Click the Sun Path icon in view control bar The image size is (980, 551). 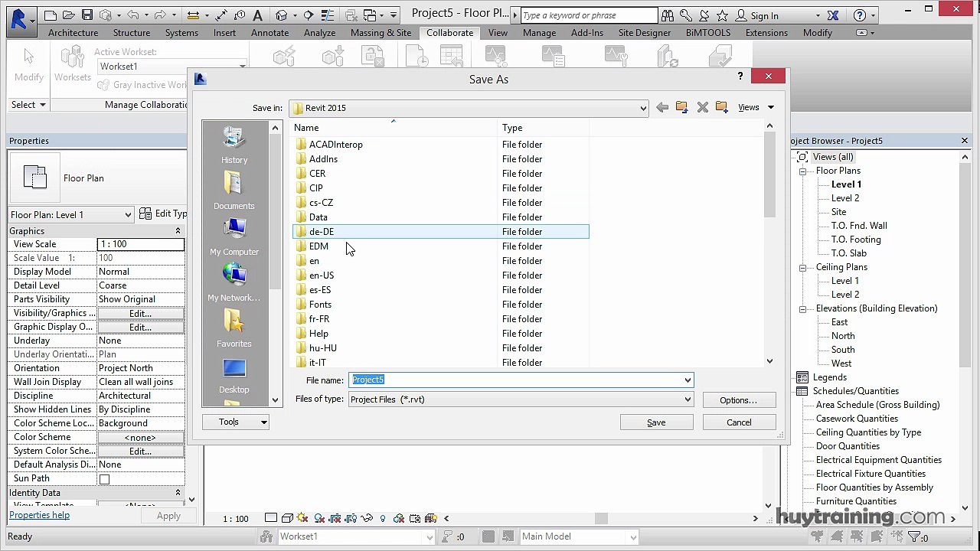coord(303,518)
